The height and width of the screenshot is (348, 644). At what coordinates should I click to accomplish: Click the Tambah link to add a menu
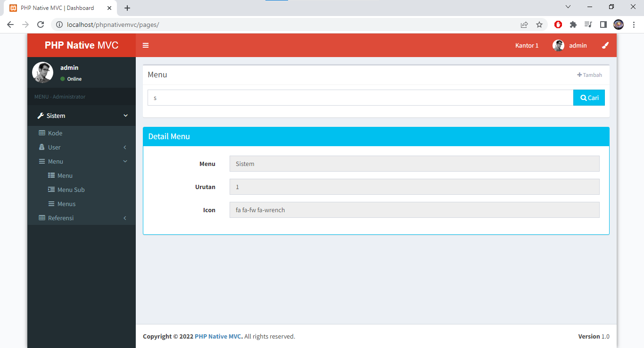coord(589,75)
